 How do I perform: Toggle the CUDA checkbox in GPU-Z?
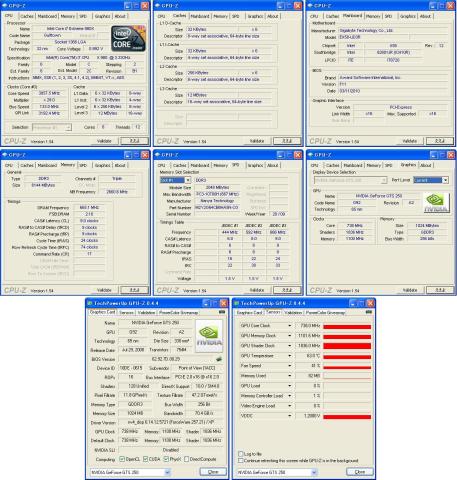point(145,459)
